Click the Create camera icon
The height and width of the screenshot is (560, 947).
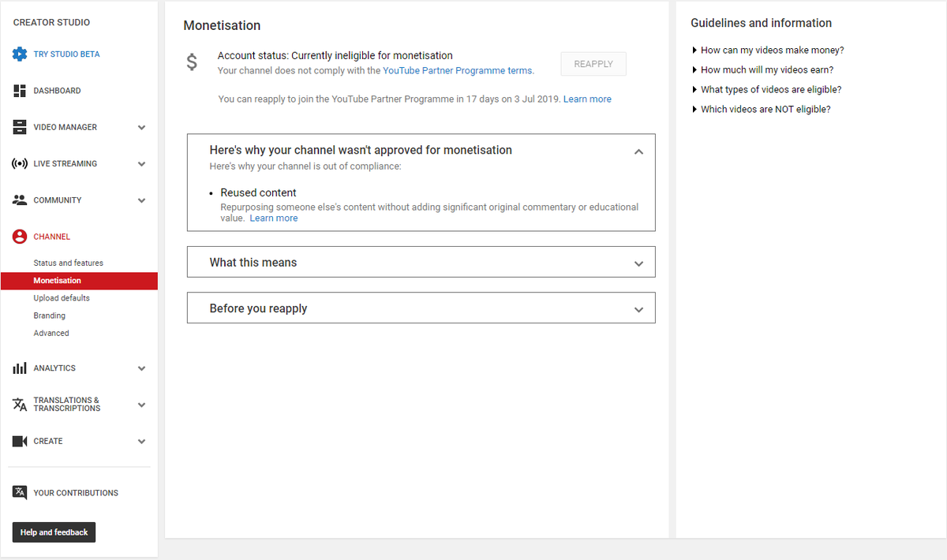[20, 441]
